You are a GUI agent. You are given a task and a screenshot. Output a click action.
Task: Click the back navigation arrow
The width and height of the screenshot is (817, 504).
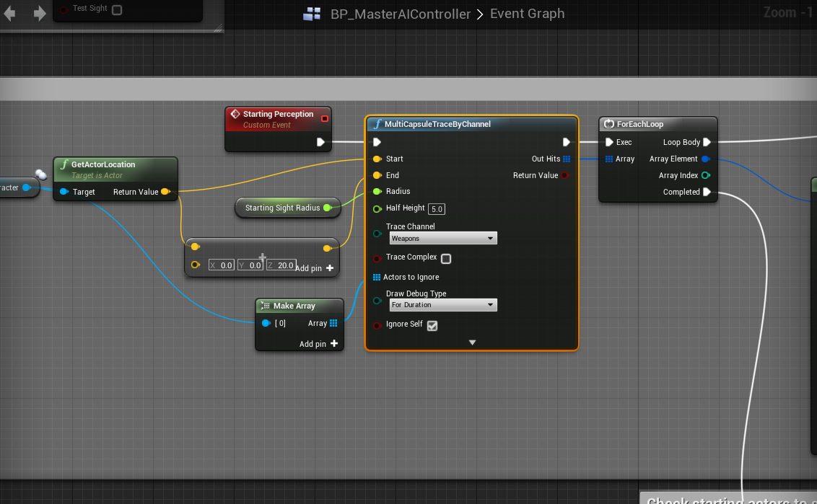pos(9,14)
